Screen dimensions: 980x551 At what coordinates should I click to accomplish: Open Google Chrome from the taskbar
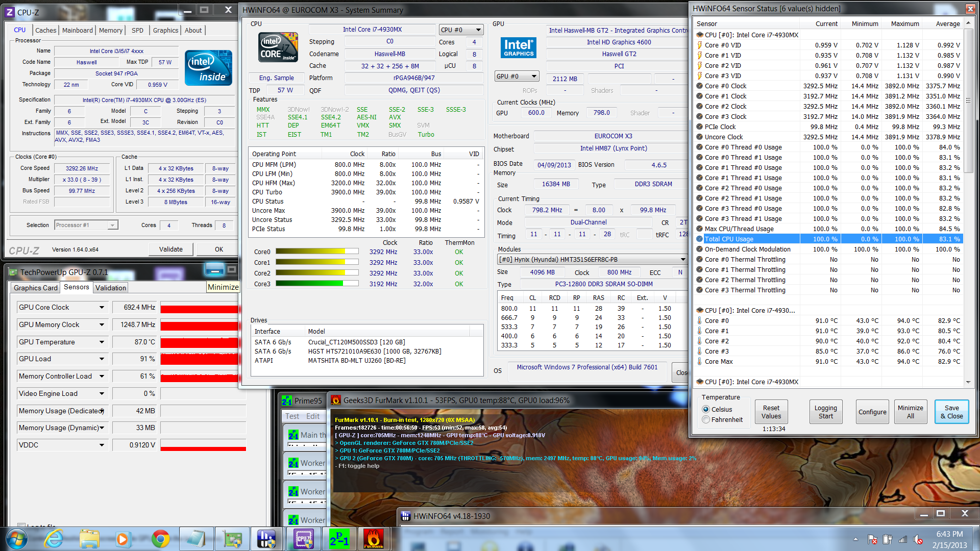160,539
